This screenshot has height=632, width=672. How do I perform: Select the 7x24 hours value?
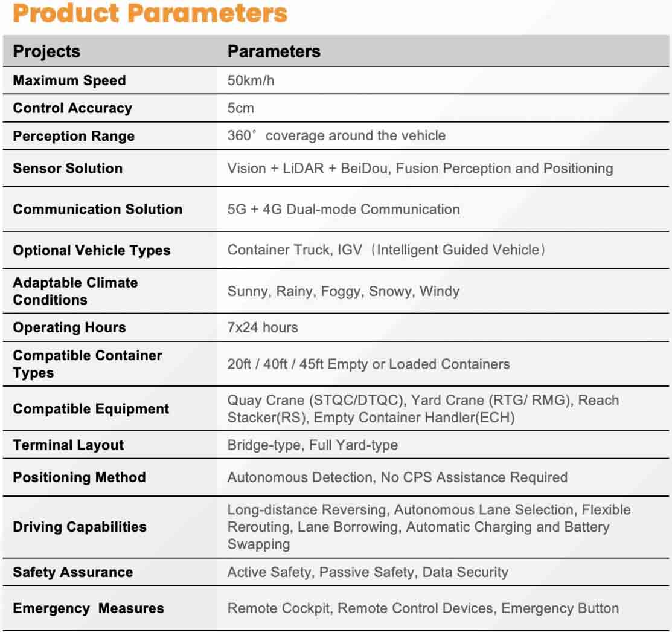(263, 327)
